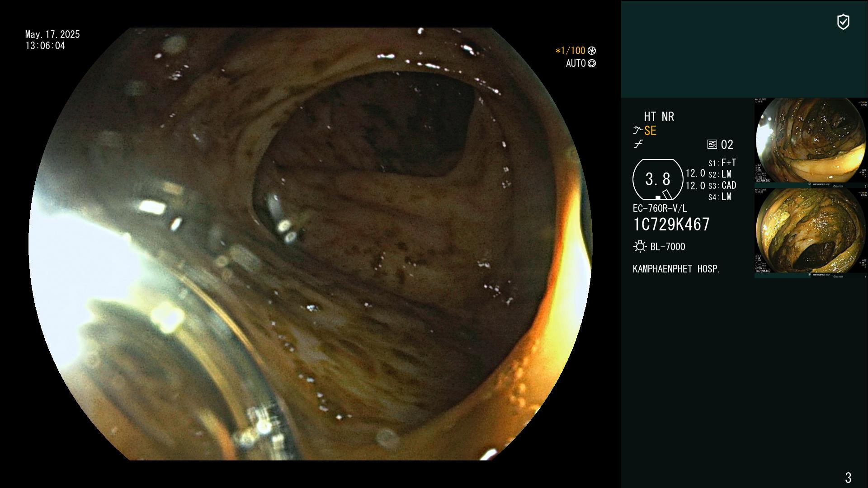Click the S4: LM switch assignment
Screen dimensions: 868x488
coord(720,197)
